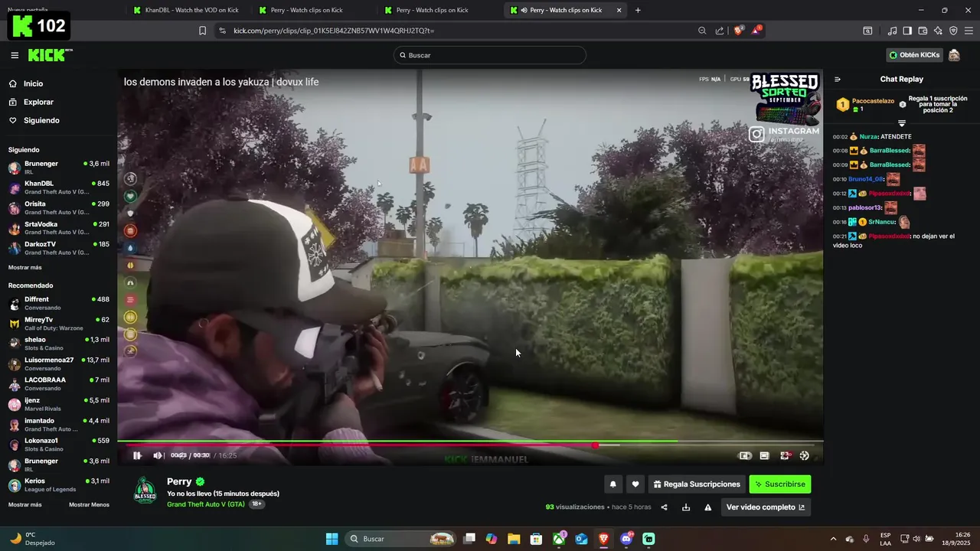Open the Luisormenoa27 recommended channel

(x=59, y=364)
